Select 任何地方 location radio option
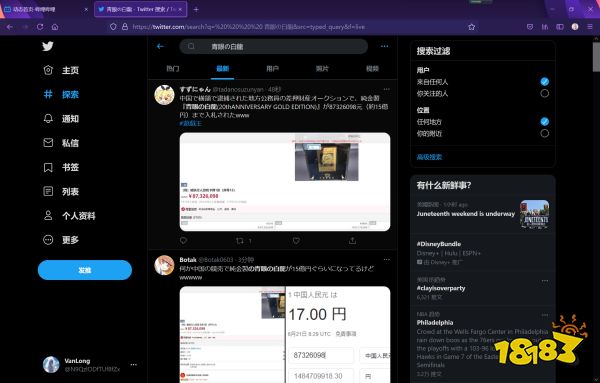 pyautogui.click(x=545, y=122)
